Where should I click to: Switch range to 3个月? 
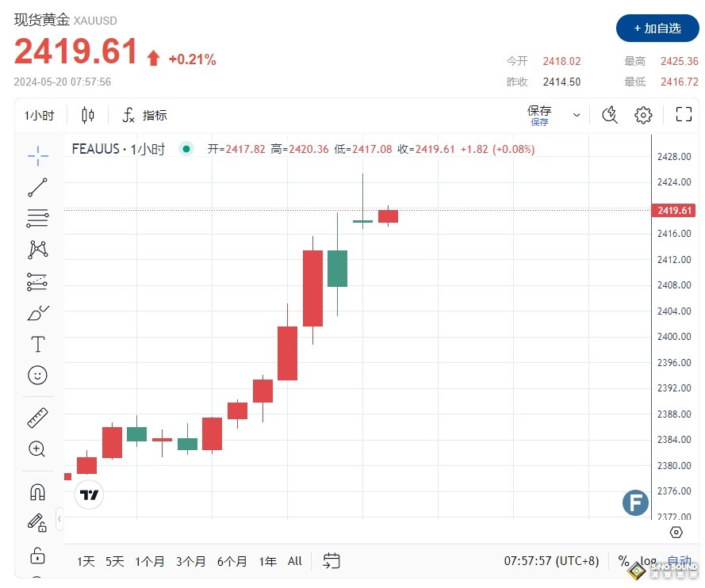(x=190, y=561)
